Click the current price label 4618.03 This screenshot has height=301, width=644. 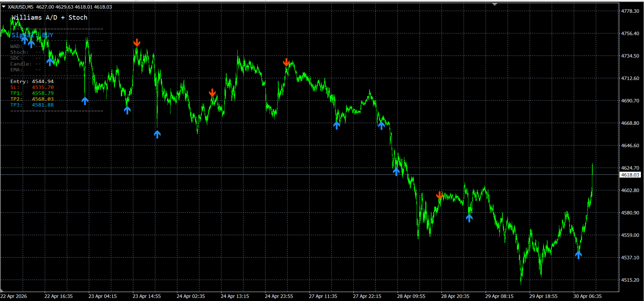click(630, 175)
